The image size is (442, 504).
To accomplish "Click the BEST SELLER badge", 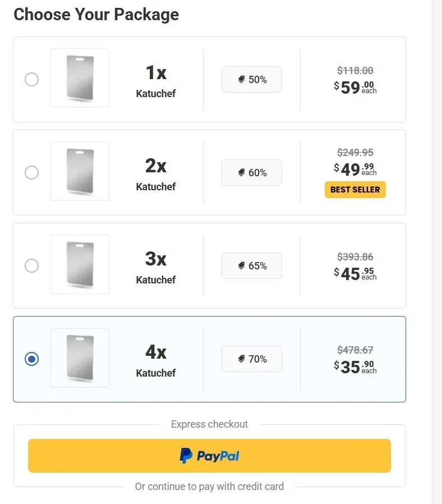I will point(354,190).
